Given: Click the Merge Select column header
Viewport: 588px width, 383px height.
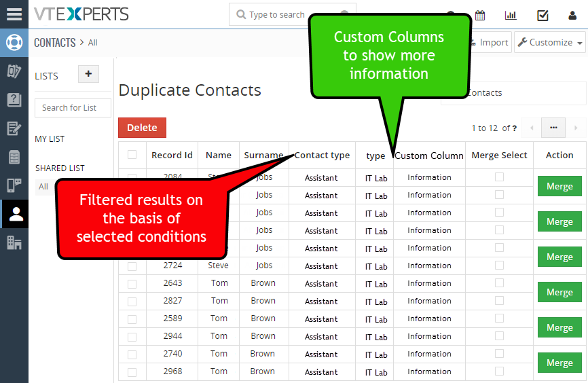Looking at the screenshot, I should point(499,156).
